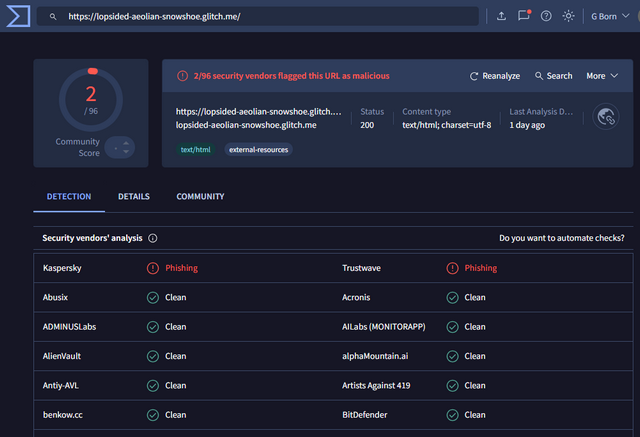Screen dimensions: 640x437
Task: Click the Kaspersky phishing alert icon
Action: [153, 268]
